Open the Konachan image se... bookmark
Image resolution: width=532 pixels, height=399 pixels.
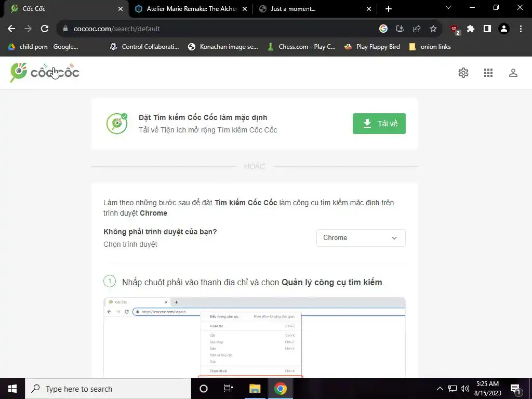point(223,47)
